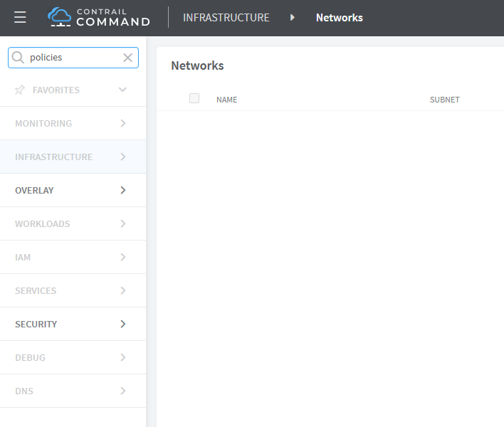Click the breadcrumb arrow separator
The width and height of the screenshot is (504, 427).
pyautogui.click(x=292, y=18)
